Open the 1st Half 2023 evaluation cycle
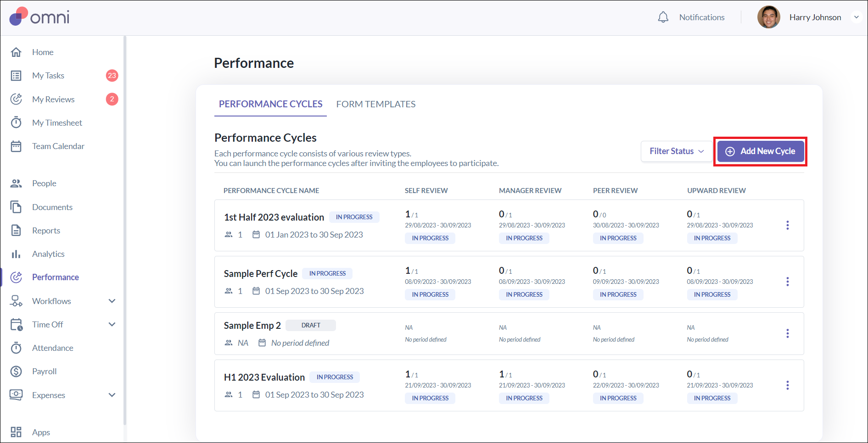868x443 pixels. (274, 217)
